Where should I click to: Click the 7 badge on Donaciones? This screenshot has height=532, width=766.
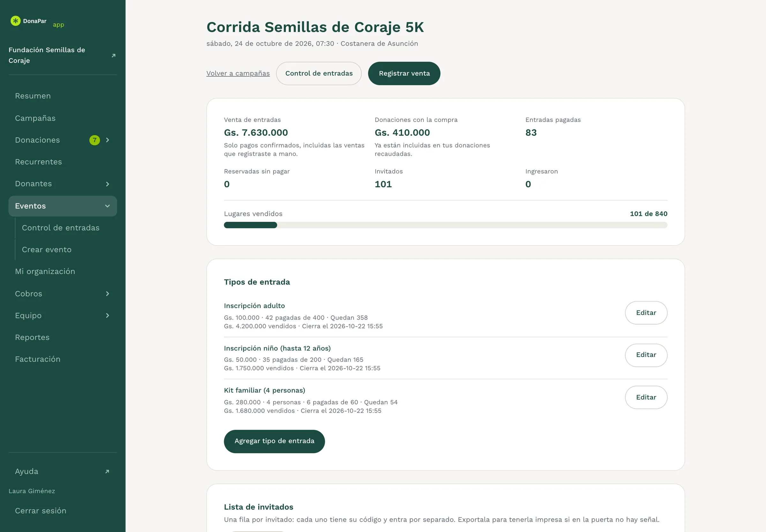click(95, 140)
